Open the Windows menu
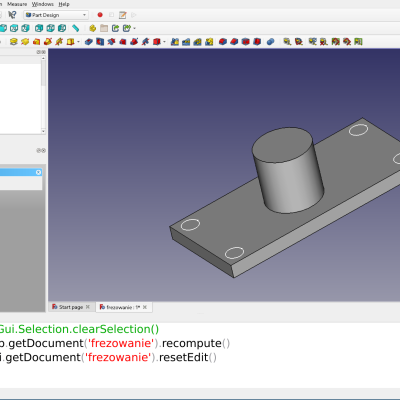This screenshot has height=400, width=400. (43, 4)
